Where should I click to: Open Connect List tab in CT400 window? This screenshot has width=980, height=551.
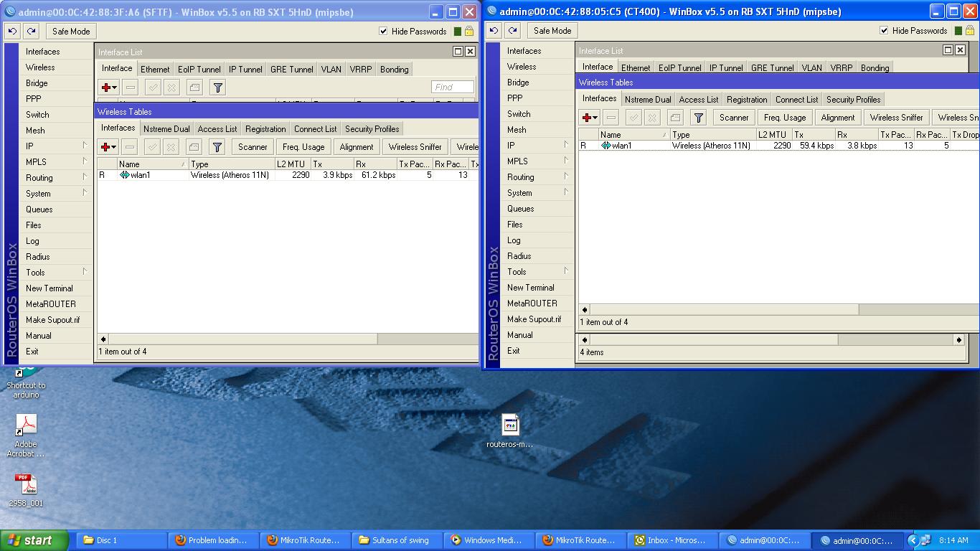click(x=796, y=100)
